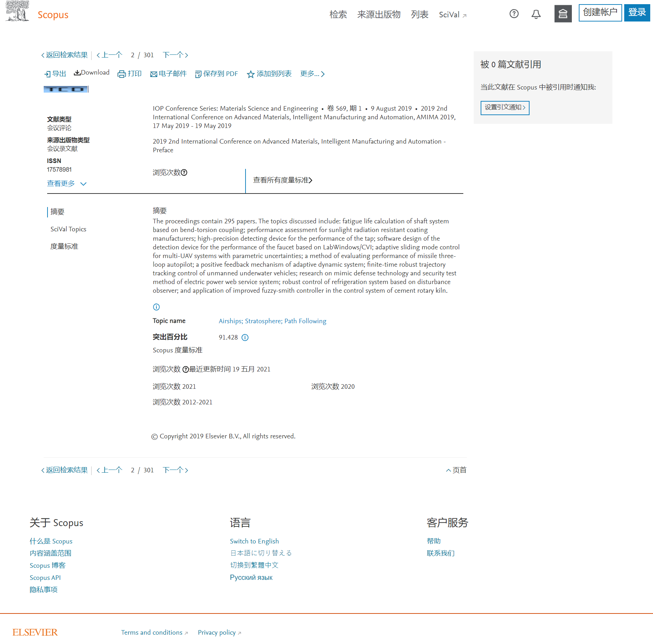
Task: Click 设置引文通知 citation alert button
Action: [505, 108]
